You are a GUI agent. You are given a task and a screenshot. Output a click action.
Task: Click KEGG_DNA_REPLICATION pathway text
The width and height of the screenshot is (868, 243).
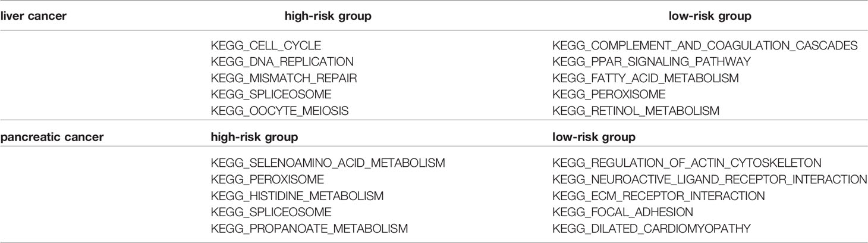tap(282, 62)
